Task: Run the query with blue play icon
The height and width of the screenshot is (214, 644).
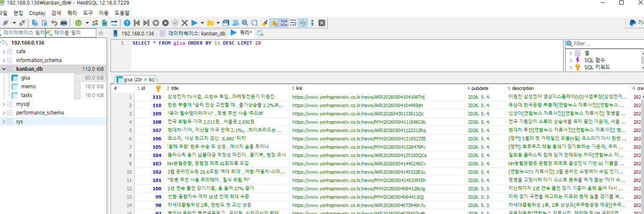Action: coord(195,23)
